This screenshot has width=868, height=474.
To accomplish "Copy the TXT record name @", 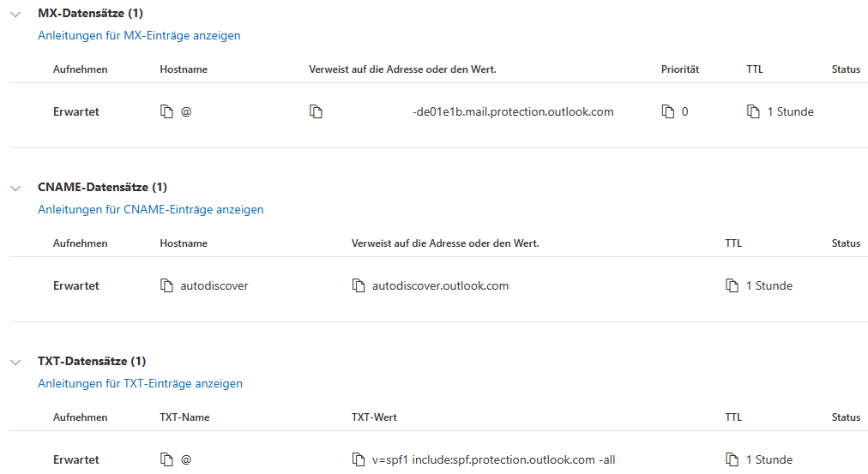I will coord(167,460).
